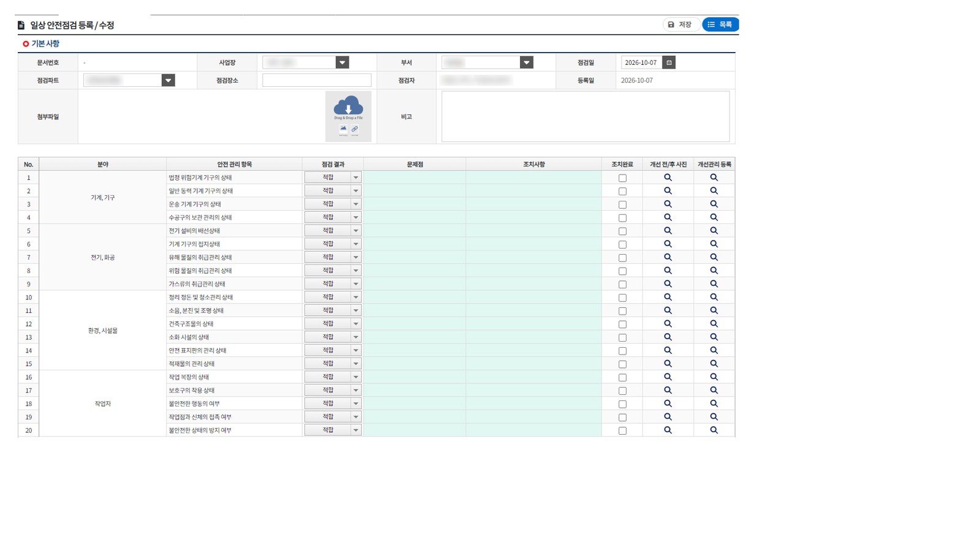Open 개선 전/후 사진 magnifier for row 1
The height and width of the screenshot is (551, 980).
(668, 178)
